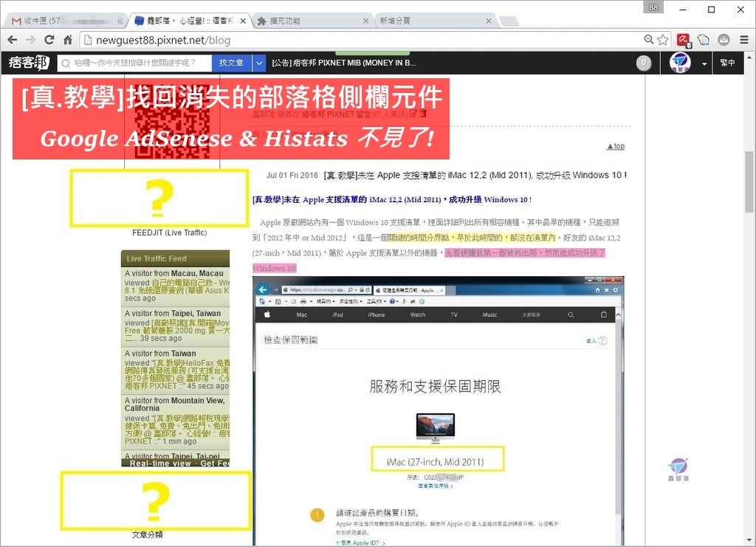756x547 pixels.
Task: Open the link viewed by Macau visitor
Action: (177, 286)
